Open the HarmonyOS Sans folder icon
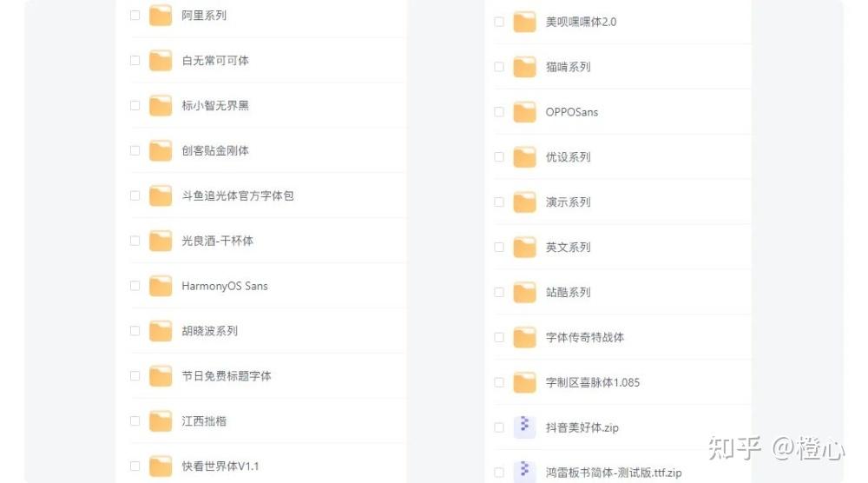 pyautogui.click(x=161, y=286)
